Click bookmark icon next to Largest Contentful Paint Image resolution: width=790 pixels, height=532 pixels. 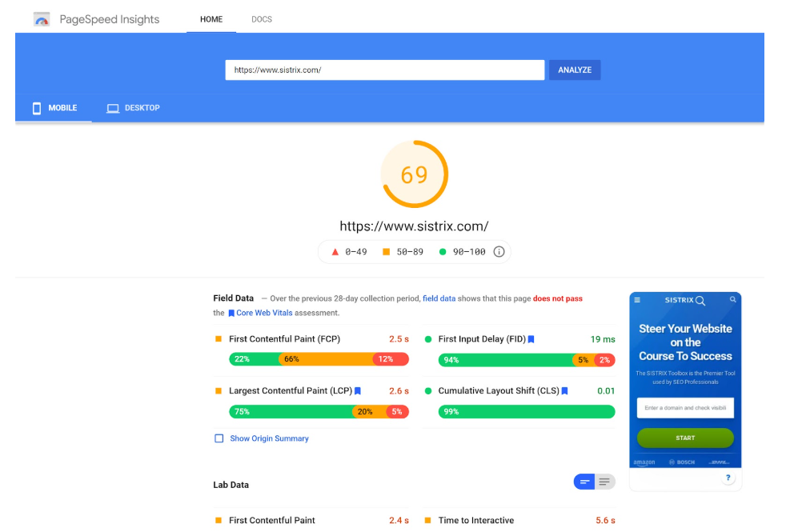coord(358,391)
